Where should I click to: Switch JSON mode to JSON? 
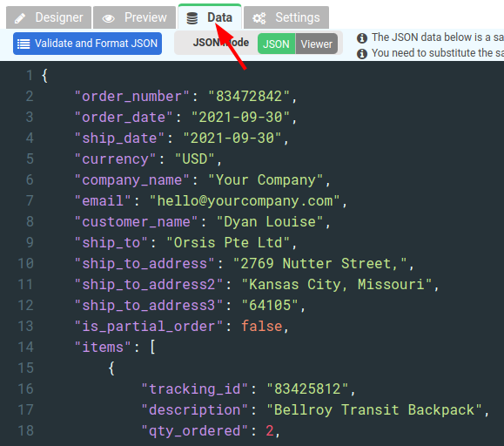pos(276,44)
